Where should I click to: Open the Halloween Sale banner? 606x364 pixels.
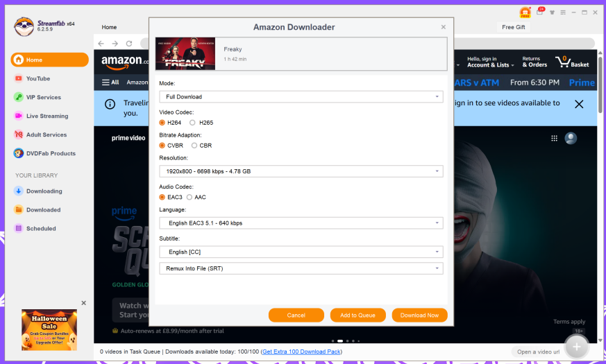49,329
